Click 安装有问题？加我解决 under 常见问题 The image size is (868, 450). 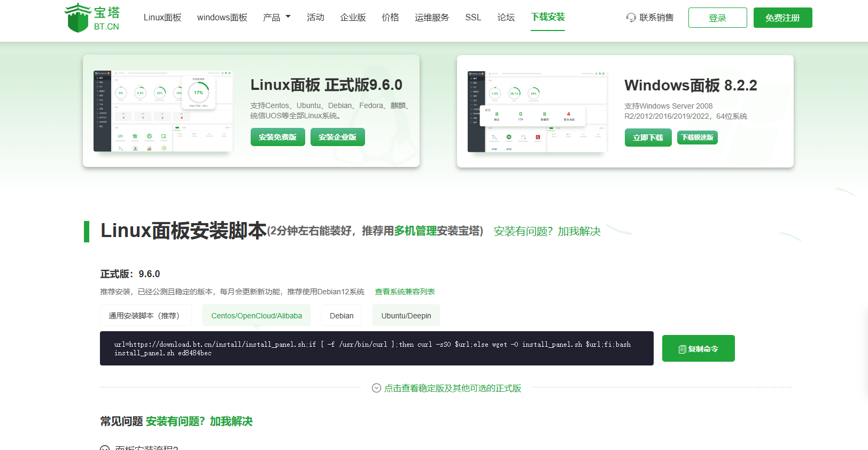tap(199, 421)
